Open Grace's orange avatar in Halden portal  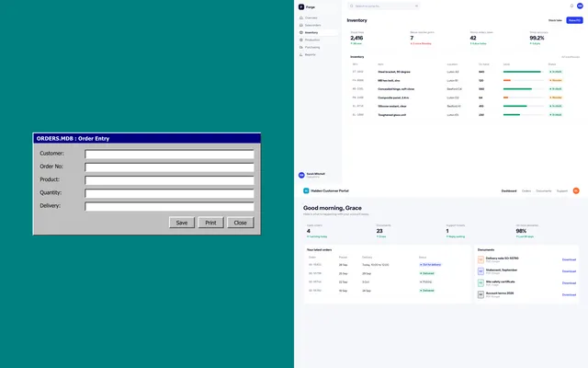point(576,190)
